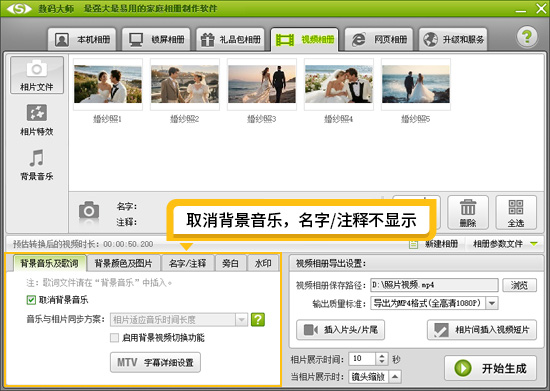Click the 相片间插入视频短片 button
Screen dimensions: 550x391
[x=482, y=330]
